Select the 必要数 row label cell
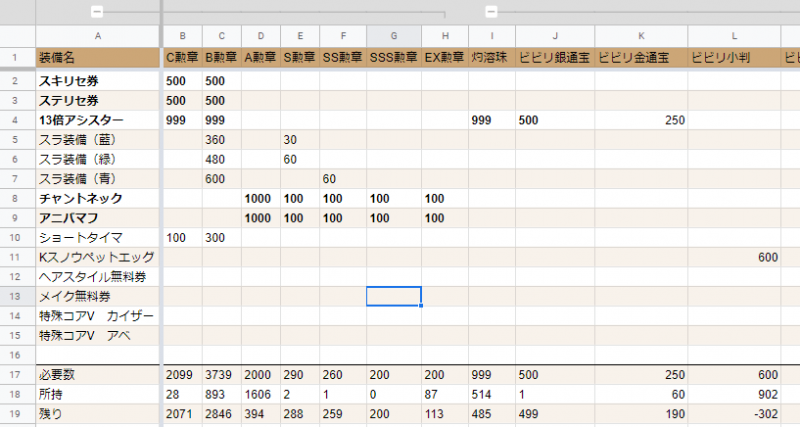 click(x=97, y=373)
